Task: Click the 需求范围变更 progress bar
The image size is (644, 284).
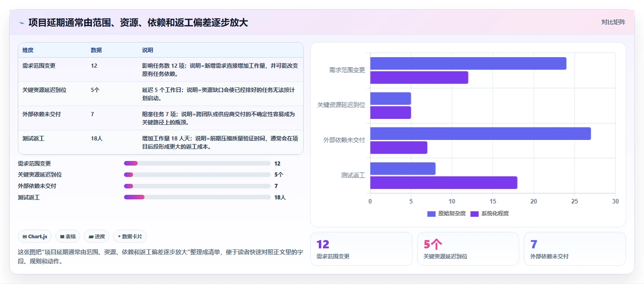Action: [197, 163]
